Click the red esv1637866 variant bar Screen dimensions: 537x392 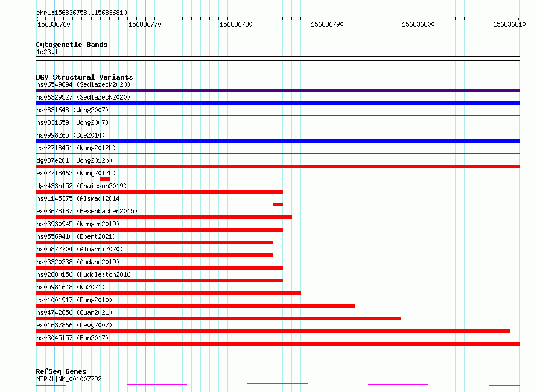(273, 331)
